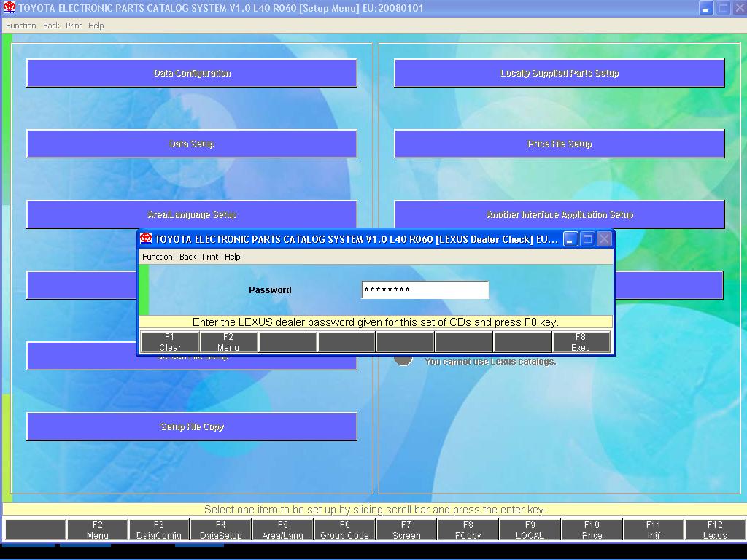This screenshot has height=560, width=747.
Task: Open the Print menu in main window
Action: (x=74, y=26)
